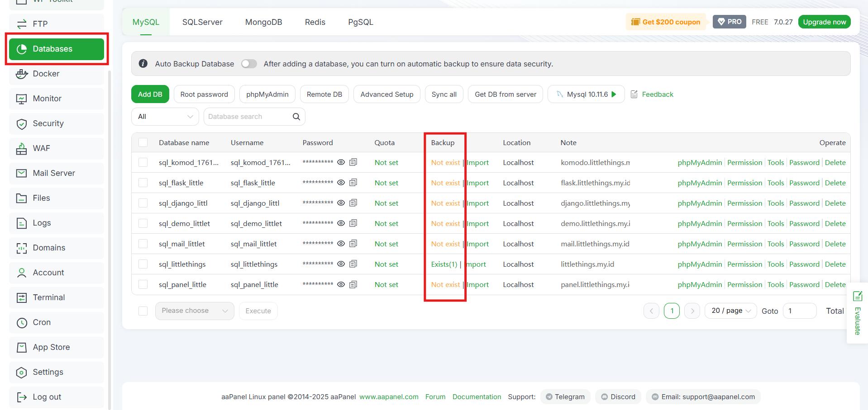Click the Databases pie icon in sidebar

[21, 49]
